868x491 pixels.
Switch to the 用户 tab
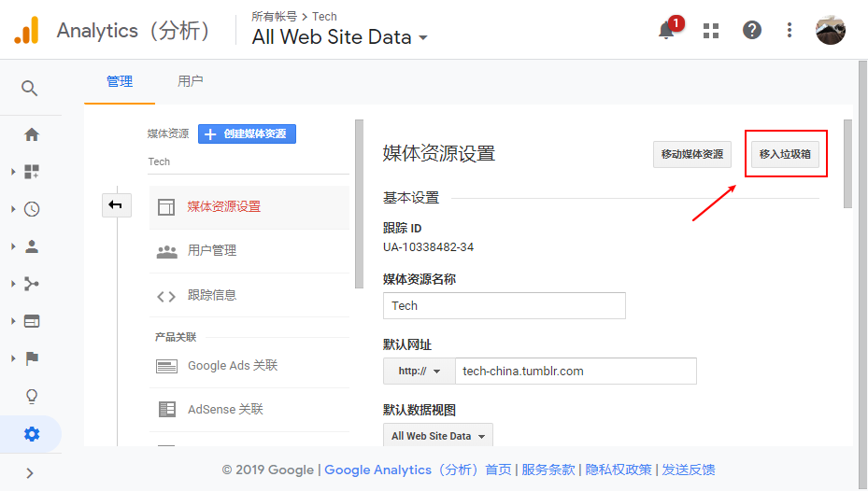coord(191,82)
